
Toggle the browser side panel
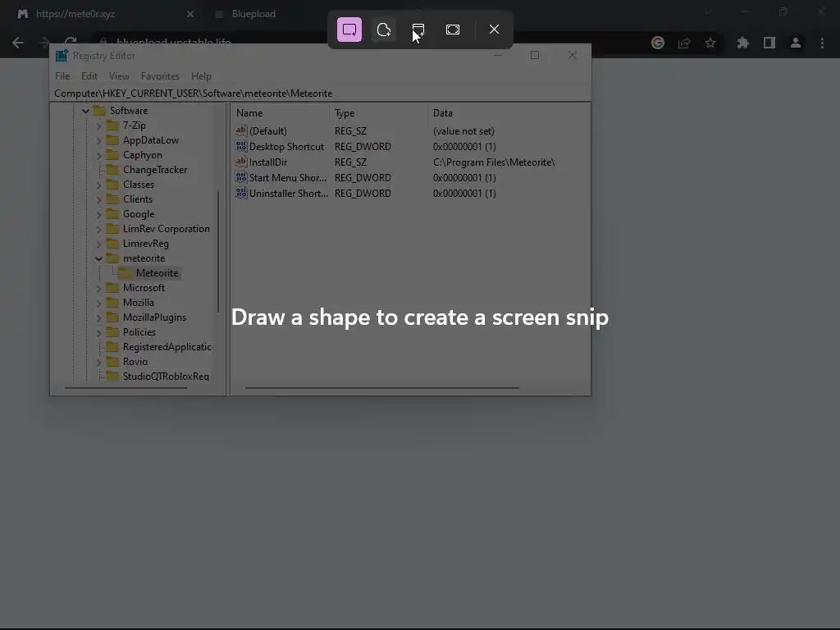pyautogui.click(x=769, y=43)
